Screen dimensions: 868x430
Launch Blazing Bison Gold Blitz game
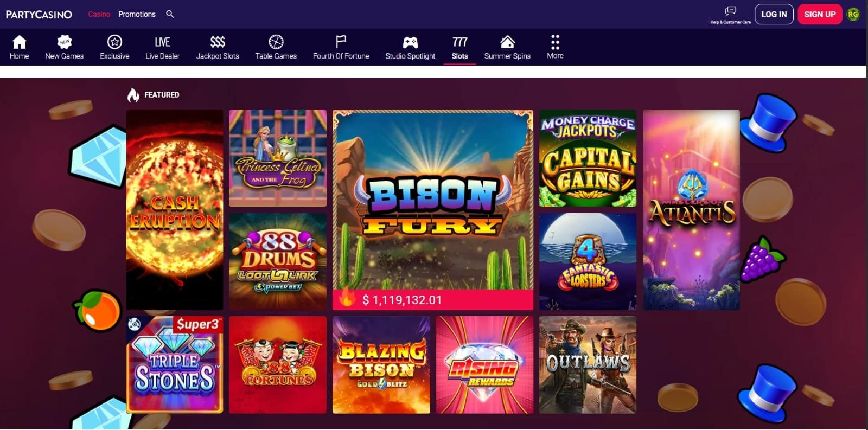pos(381,365)
